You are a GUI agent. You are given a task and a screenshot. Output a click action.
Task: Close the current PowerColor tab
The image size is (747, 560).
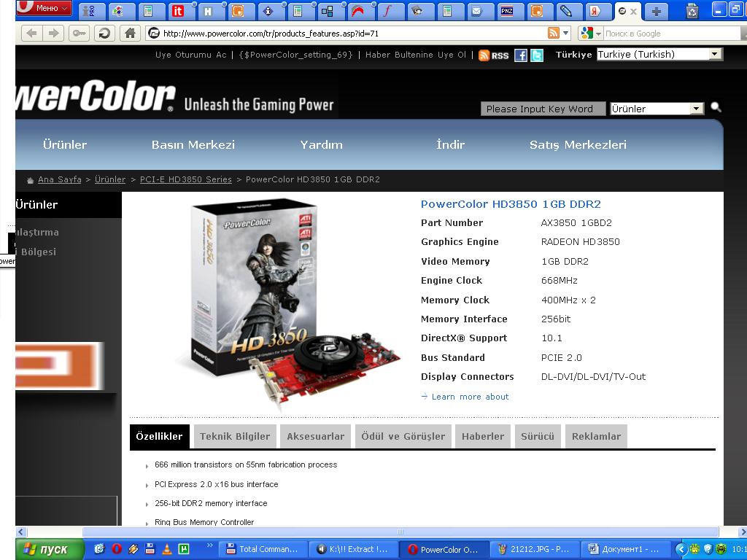[633, 12]
